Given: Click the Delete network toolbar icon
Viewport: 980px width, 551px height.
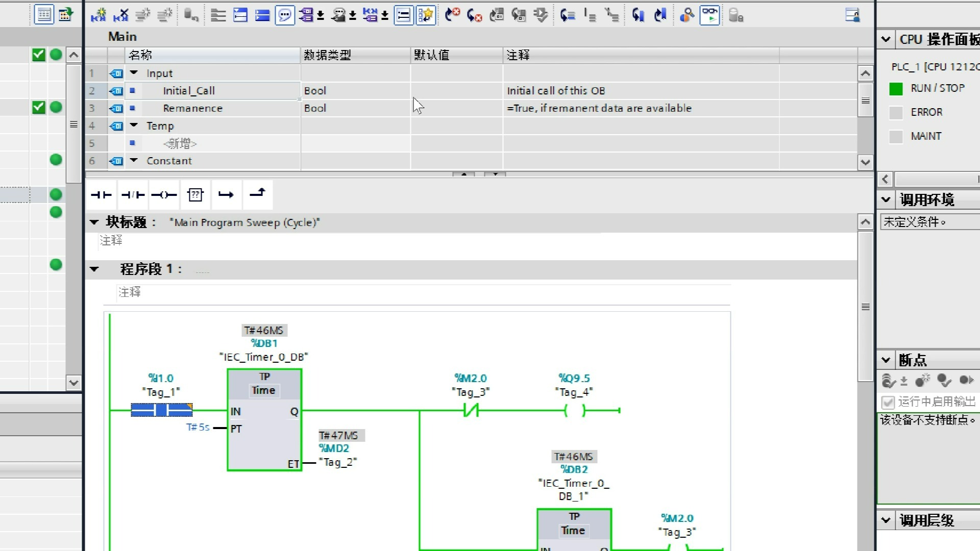Looking at the screenshot, I should coord(120,15).
